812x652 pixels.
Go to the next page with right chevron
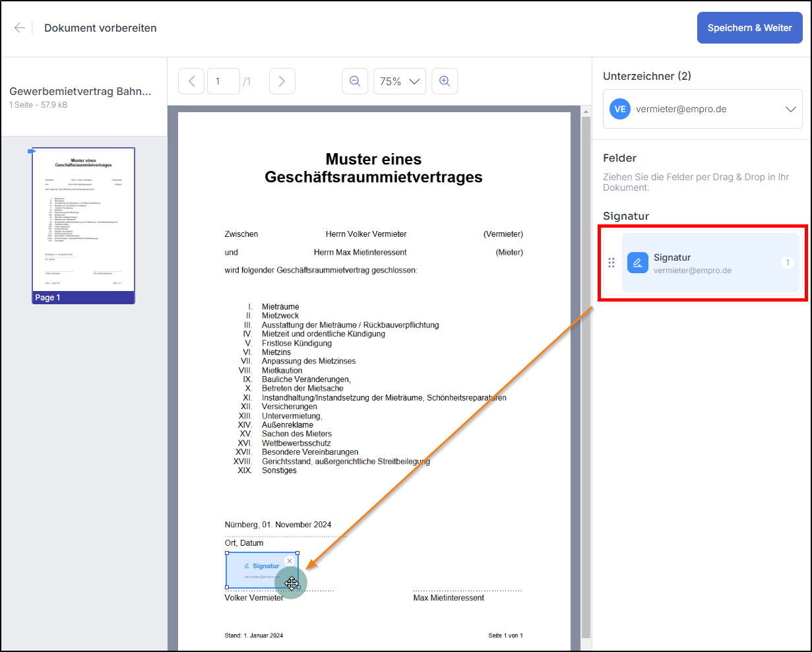coord(282,81)
